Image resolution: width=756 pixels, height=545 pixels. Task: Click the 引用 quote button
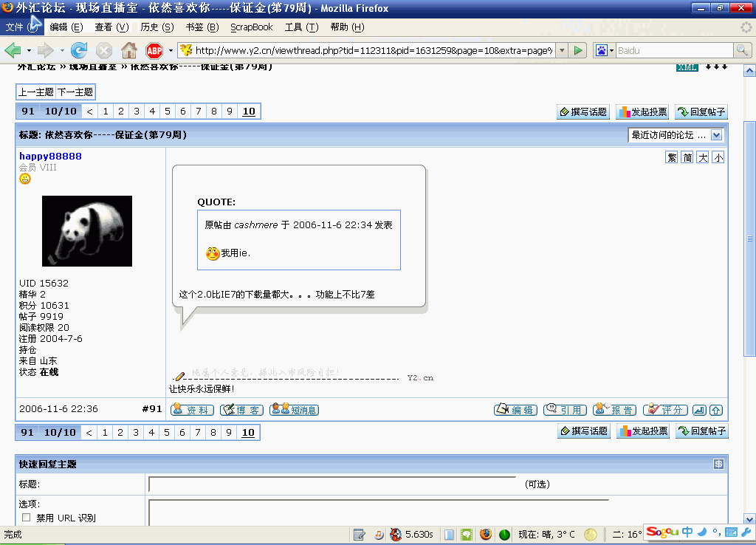pyautogui.click(x=565, y=410)
